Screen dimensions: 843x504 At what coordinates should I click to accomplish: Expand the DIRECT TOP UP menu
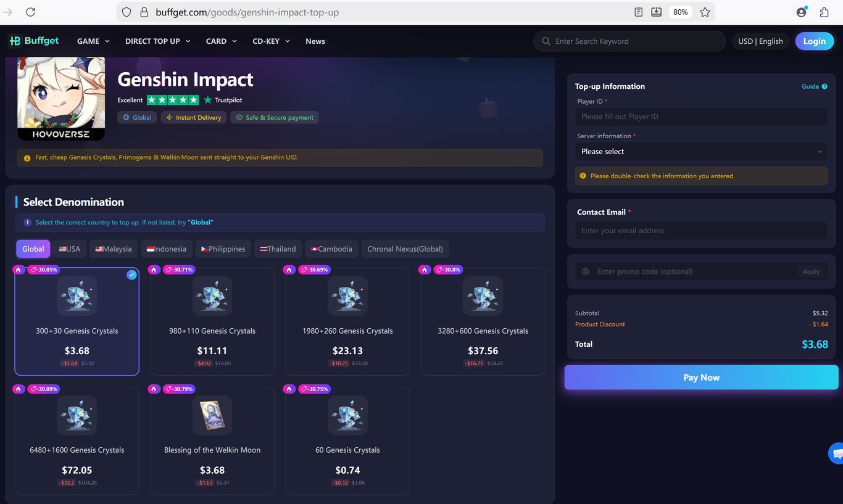click(x=158, y=41)
